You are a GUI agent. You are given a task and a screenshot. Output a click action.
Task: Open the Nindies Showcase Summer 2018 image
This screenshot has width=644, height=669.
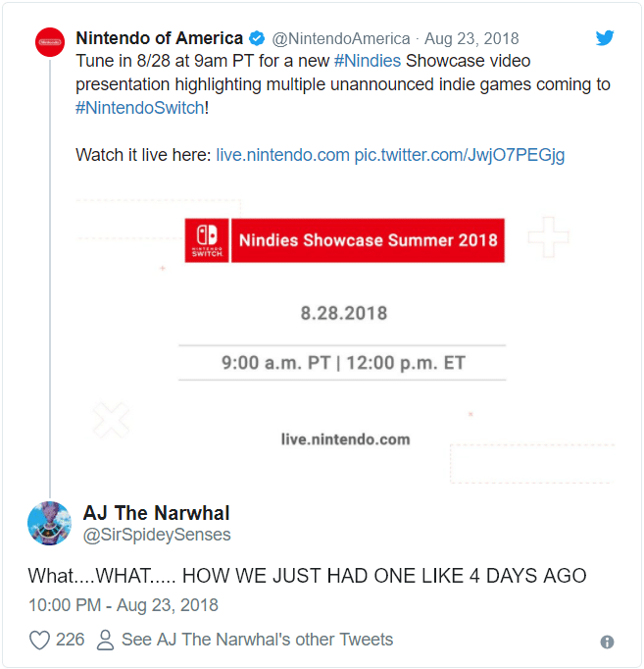[344, 324]
